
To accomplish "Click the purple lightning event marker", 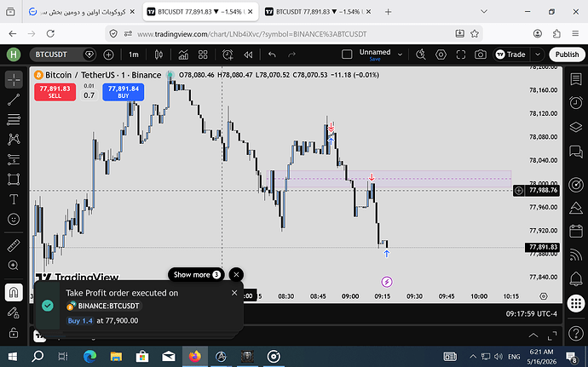I will click(x=387, y=282).
